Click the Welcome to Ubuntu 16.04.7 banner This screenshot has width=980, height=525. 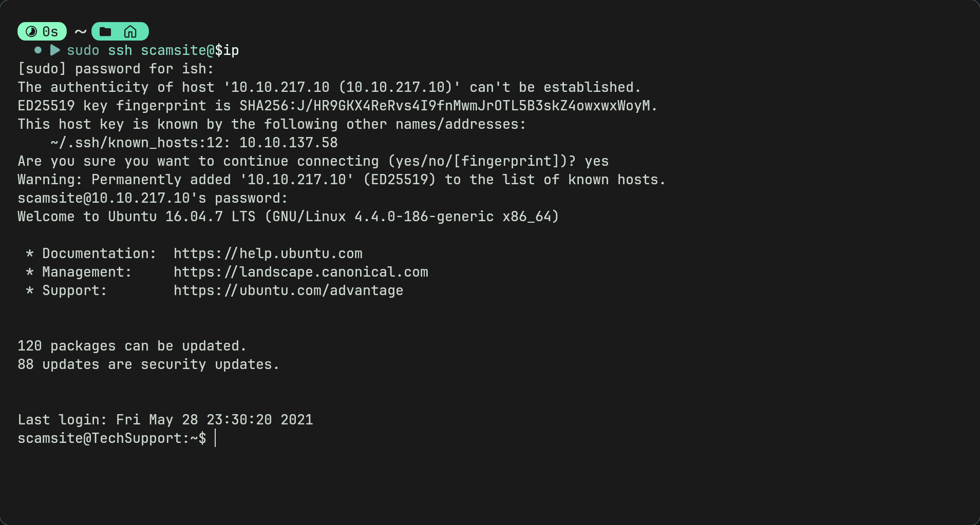click(x=289, y=217)
